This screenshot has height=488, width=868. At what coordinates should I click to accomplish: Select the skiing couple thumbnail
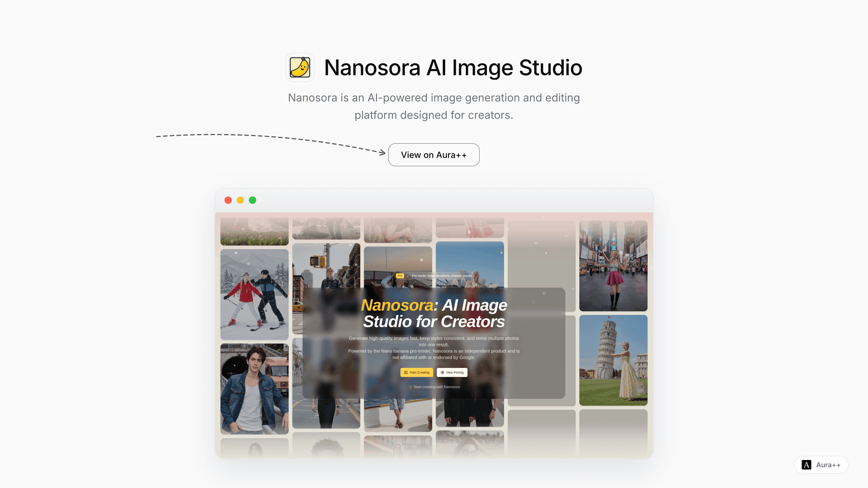254,294
